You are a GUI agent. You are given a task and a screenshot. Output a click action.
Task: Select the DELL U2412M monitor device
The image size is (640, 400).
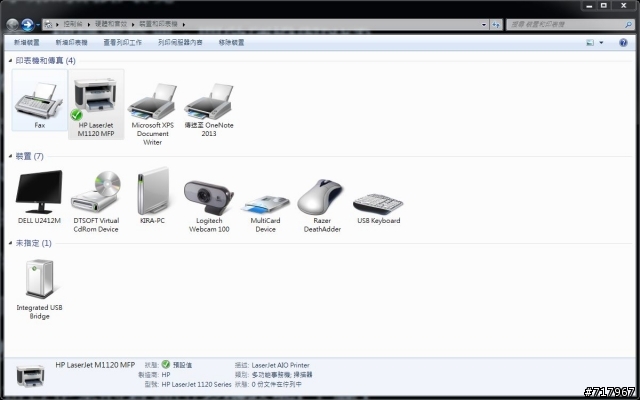click(x=39, y=197)
